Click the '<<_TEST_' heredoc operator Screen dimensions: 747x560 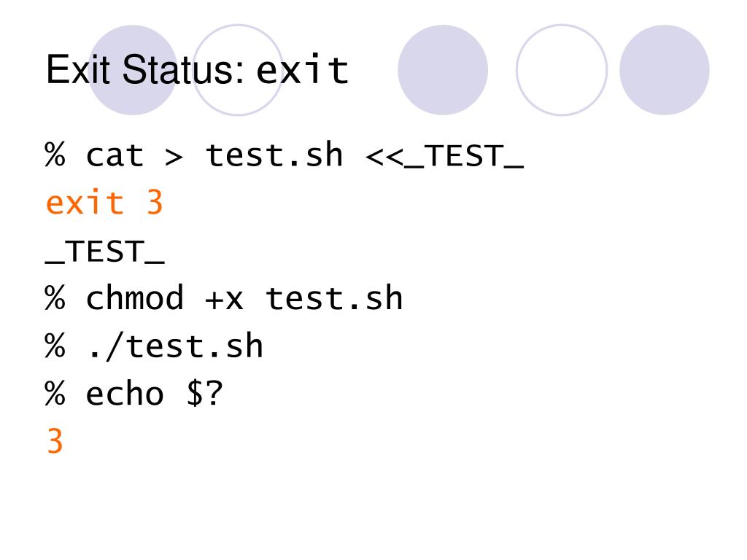click(444, 157)
